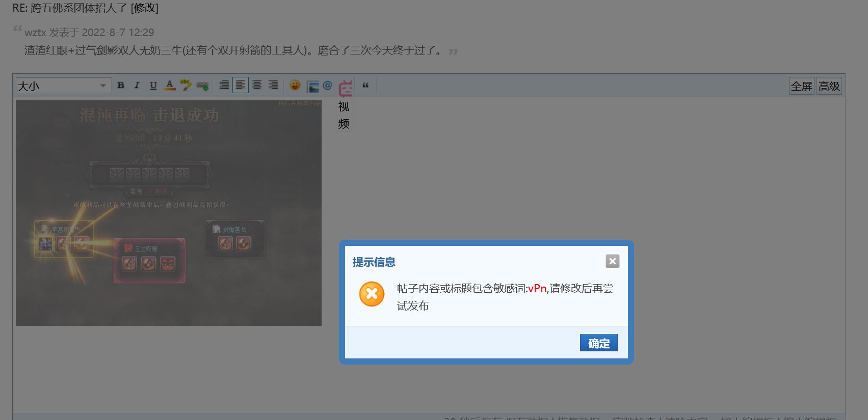Click the abc highlighter icon
This screenshot has width=868, height=420.
click(x=186, y=85)
